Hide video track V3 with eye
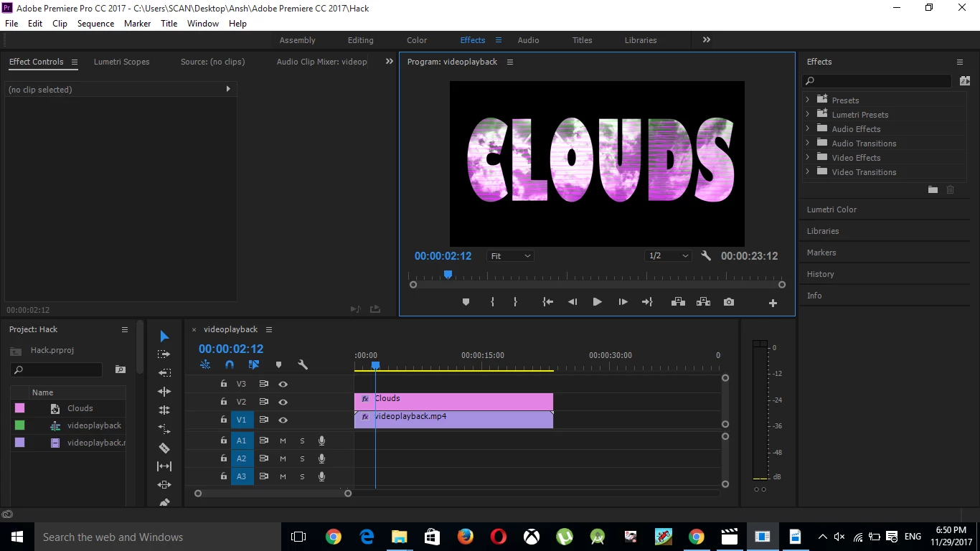The width and height of the screenshot is (980, 551). click(x=283, y=384)
